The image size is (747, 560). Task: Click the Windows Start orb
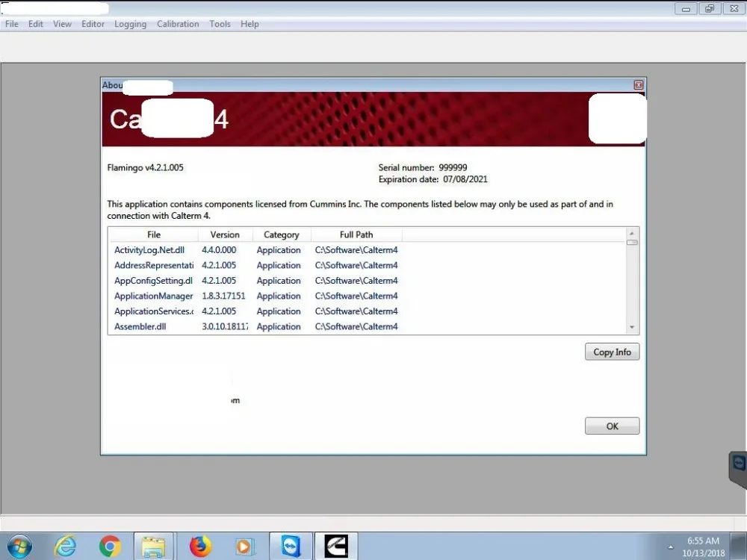click(x=18, y=546)
